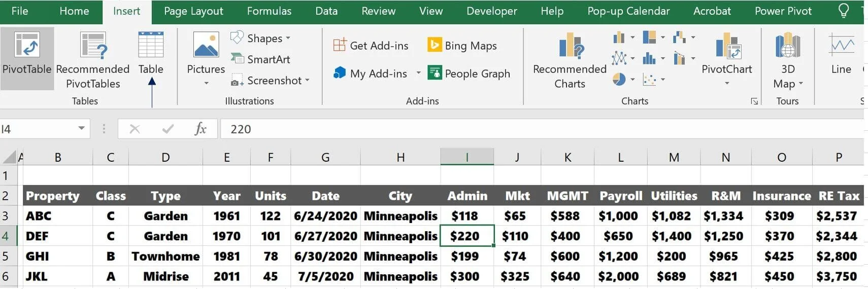Click the Pictures icon
This screenshot has width=868, height=289.
[206, 45]
